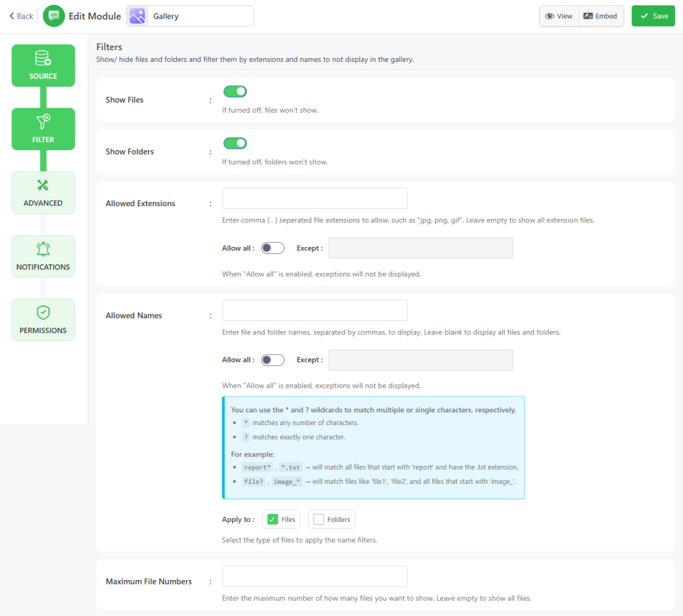Turn off the Show Files toggle

235,91
